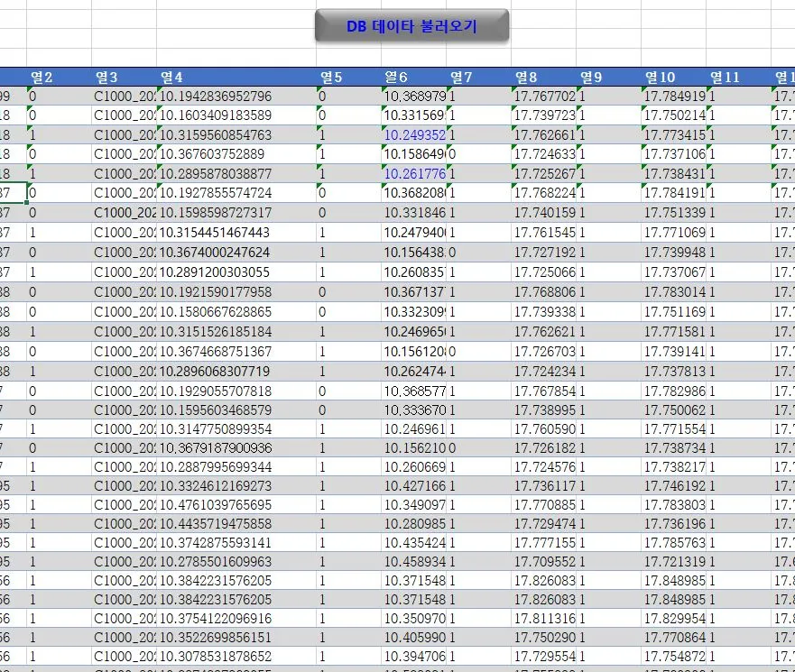Select cell with value 10.3674668751367

(236, 351)
